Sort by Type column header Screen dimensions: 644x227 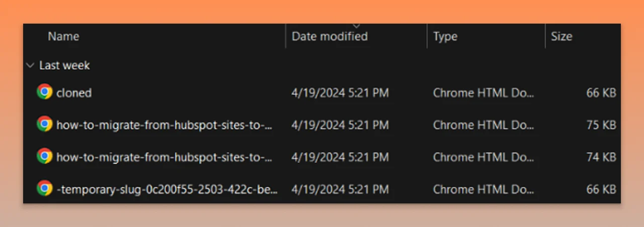[x=445, y=36]
